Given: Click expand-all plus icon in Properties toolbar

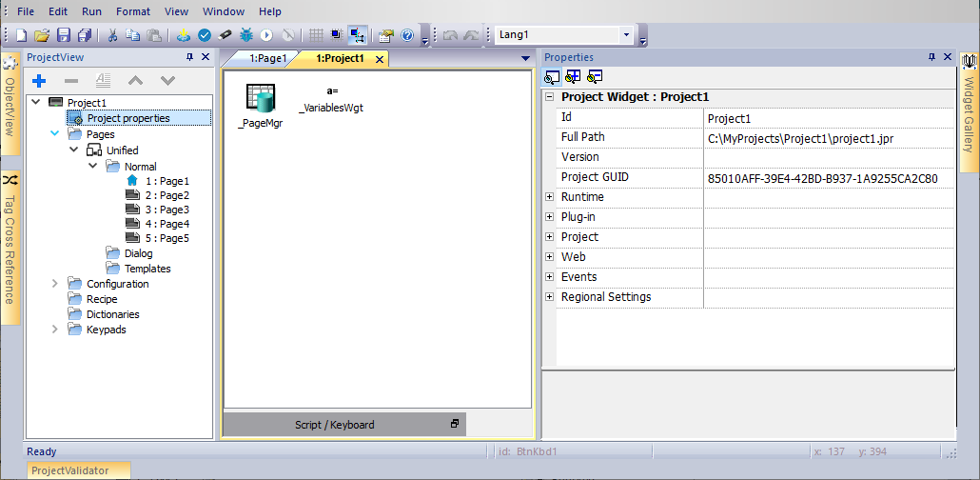Looking at the screenshot, I should pos(573,77).
